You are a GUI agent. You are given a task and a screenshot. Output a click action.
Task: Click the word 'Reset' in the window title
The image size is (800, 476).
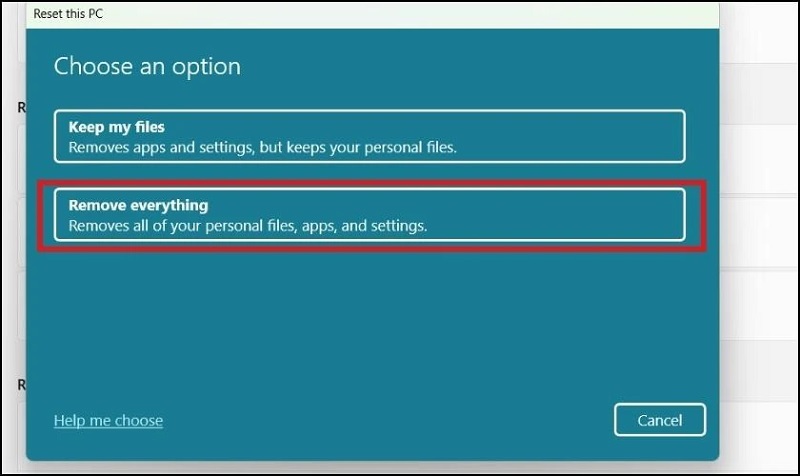click(50, 13)
